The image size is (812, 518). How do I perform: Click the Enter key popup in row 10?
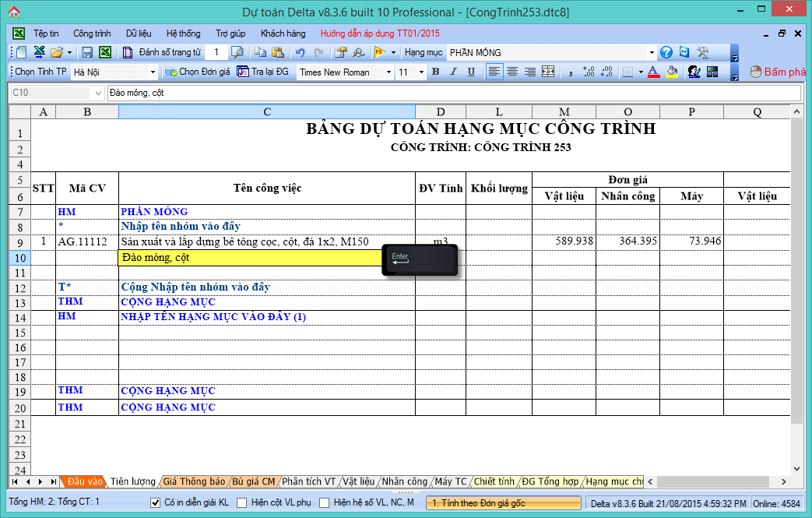(420, 259)
